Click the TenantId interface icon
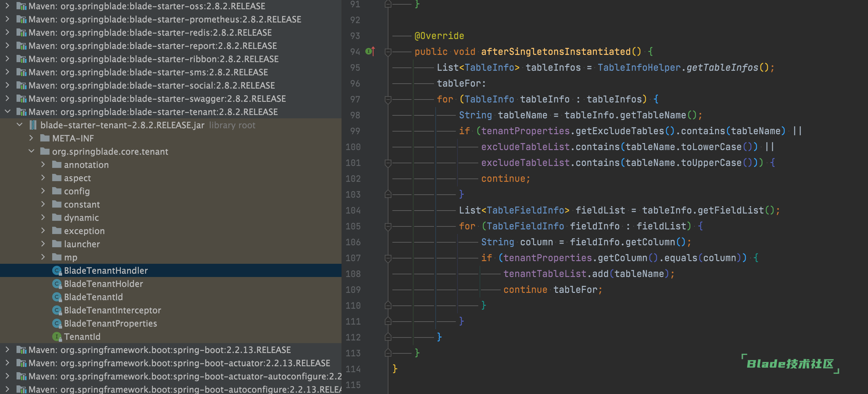 pyautogui.click(x=57, y=336)
